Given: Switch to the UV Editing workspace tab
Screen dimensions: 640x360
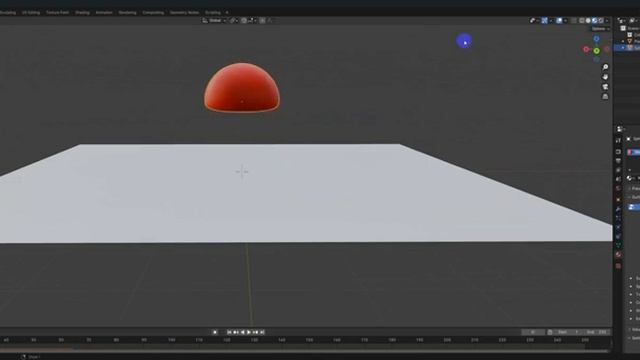Looking at the screenshot, I should (x=31, y=13).
